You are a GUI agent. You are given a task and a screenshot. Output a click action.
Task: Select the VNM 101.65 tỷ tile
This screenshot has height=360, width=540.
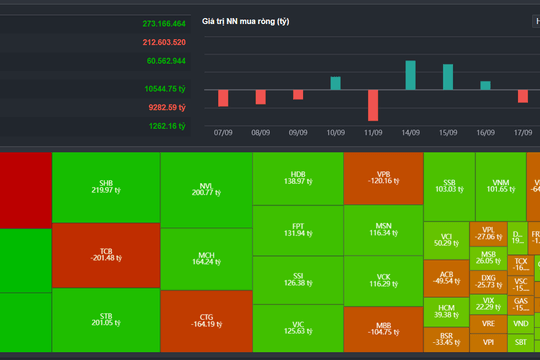[501, 186]
